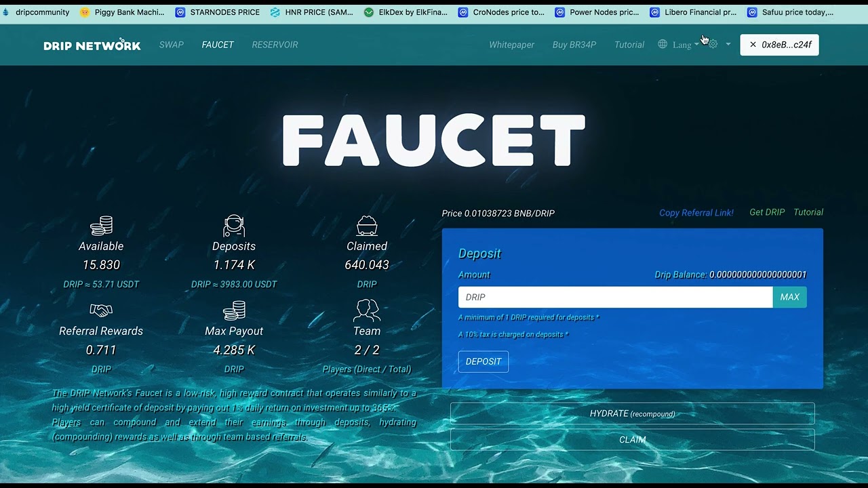Viewport: 868px width, 488px height.
Task: Click the DRIP ≈ 53.71 USDT text
Action: tap(101, 285)
